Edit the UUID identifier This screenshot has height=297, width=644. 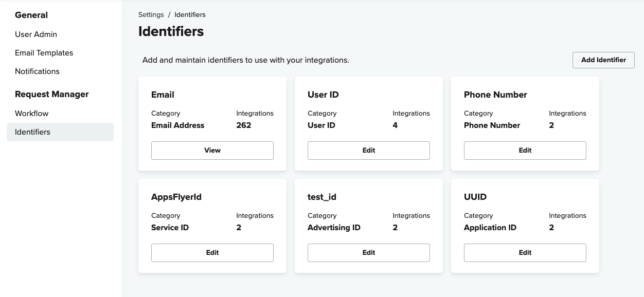pyautogui.click(x=525, y=253)
